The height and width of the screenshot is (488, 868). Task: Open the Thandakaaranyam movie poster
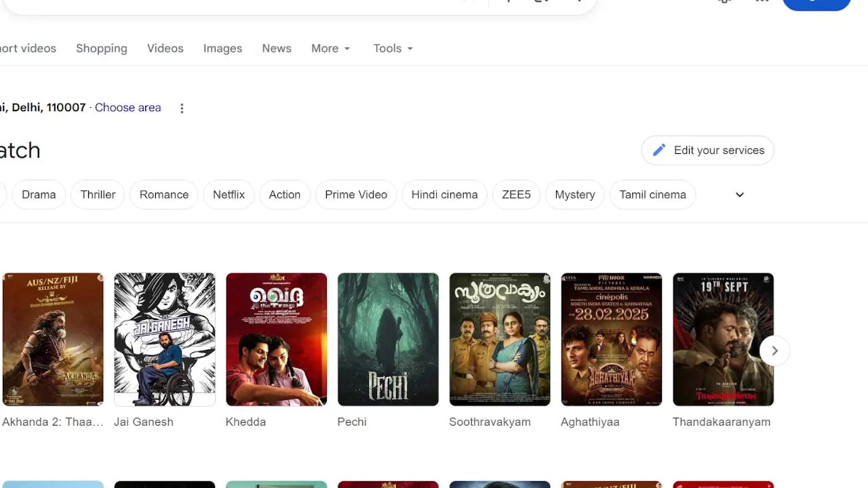(x=723, y=340)
